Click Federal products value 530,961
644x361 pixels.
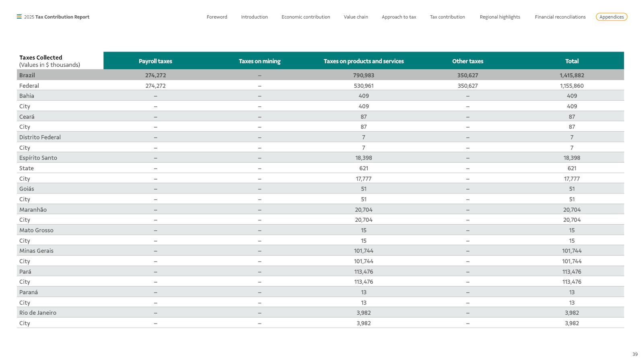tap(364, 86)
